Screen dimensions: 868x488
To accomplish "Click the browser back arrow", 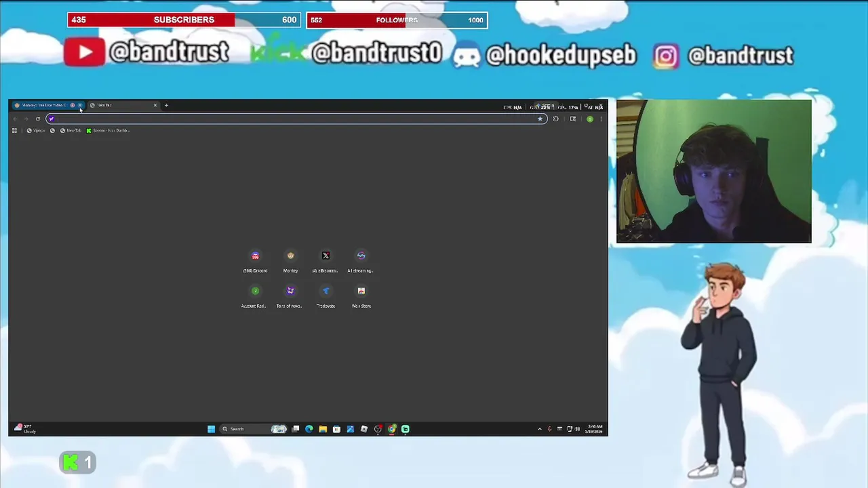I will (x=15, y=119).
